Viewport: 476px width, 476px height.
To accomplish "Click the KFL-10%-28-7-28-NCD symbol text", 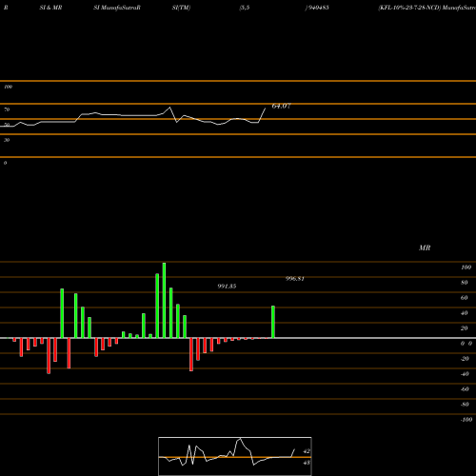I will point(409,8).
